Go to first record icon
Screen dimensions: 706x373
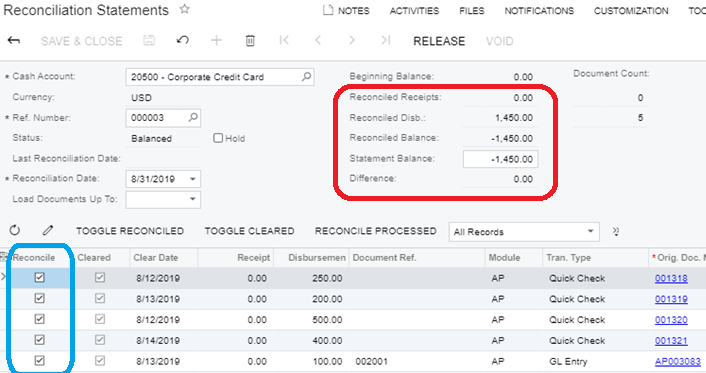pos(284,41)
